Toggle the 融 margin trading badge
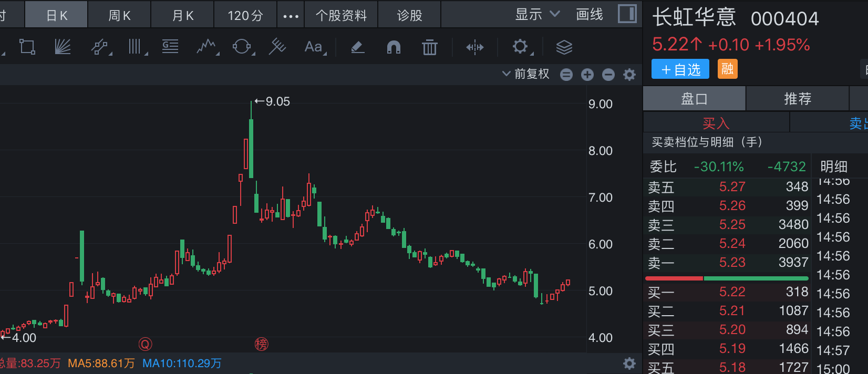 pyautogui.click(x=727, y=69)
